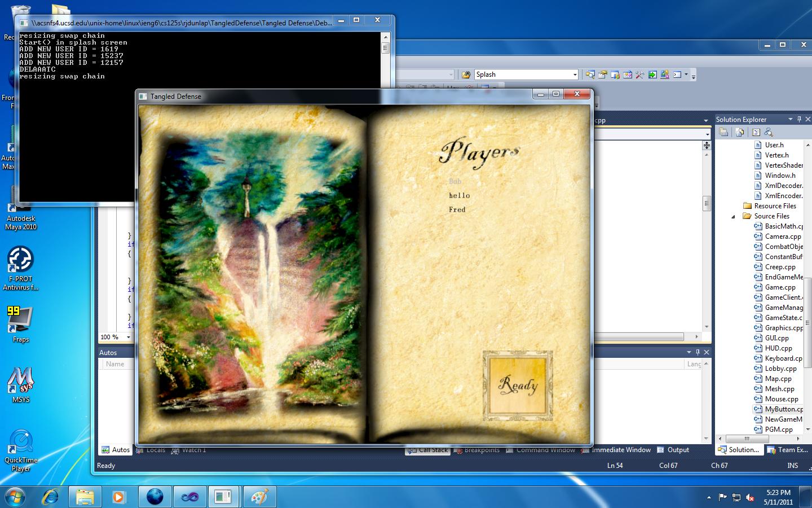This screenshot has height=508, width=812.
Task: Open the Autodesk Maya 2010 desktop shortcut
Action: [20, 206]
